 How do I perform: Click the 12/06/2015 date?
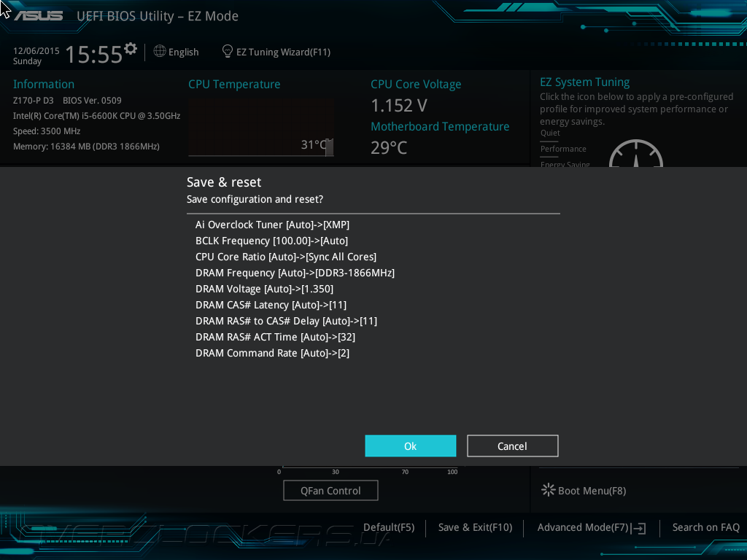(36, 50)
